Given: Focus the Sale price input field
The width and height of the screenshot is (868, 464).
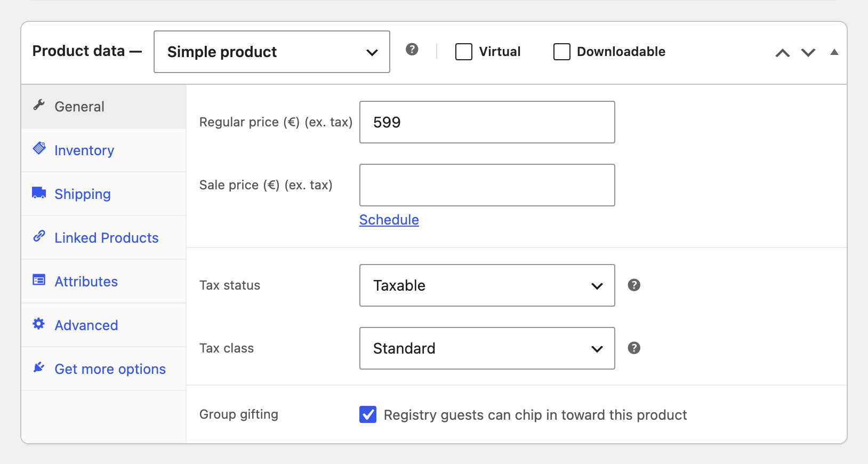Looking at the screenshot, I should click(x=487, y=185).
